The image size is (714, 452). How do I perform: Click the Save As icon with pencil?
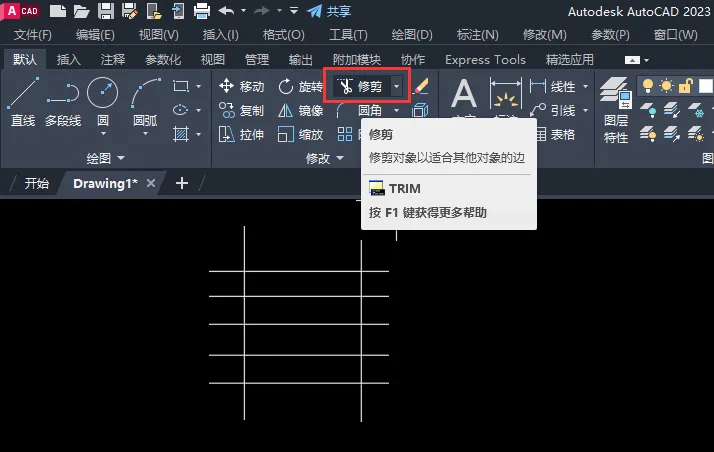pos(130,10)
